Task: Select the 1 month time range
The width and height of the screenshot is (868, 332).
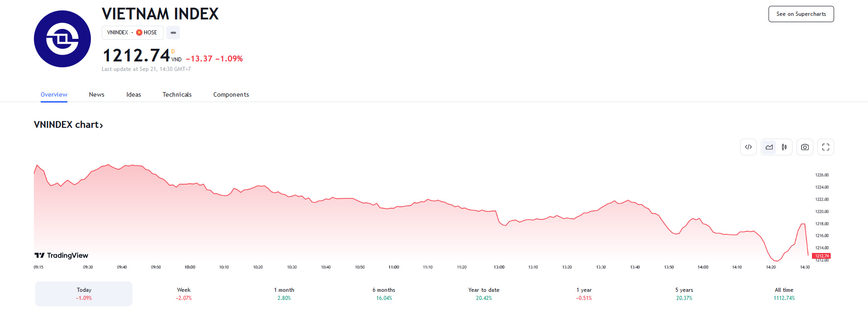Action: click(284, 294)
